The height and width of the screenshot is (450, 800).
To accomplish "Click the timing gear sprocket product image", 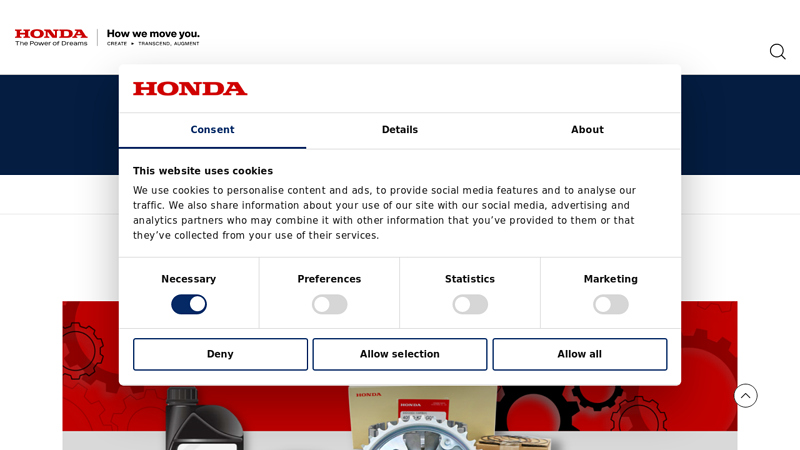I will coord(401,430).
